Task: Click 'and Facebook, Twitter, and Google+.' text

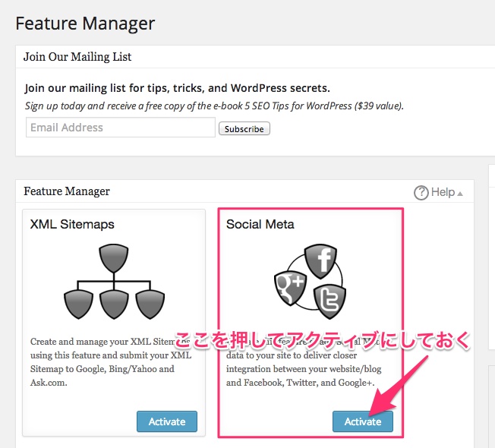Action: tap(300, 383)
